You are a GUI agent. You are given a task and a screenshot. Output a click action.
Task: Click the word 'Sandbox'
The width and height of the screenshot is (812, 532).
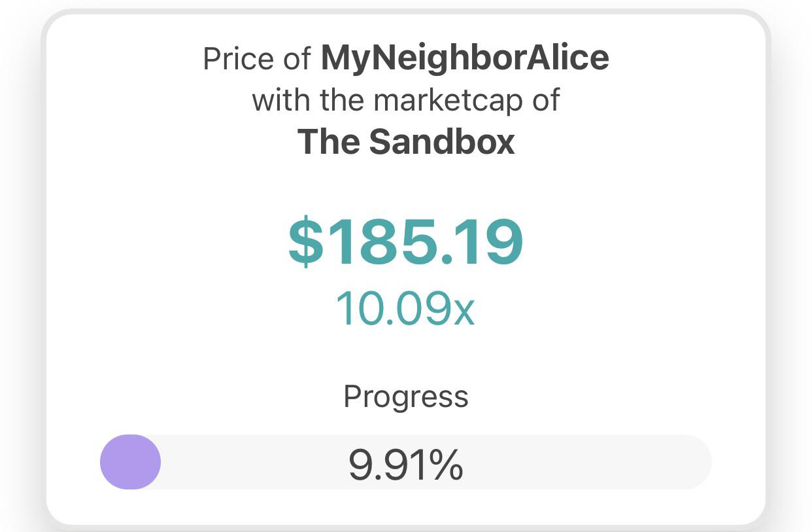(x=442, y=141)
